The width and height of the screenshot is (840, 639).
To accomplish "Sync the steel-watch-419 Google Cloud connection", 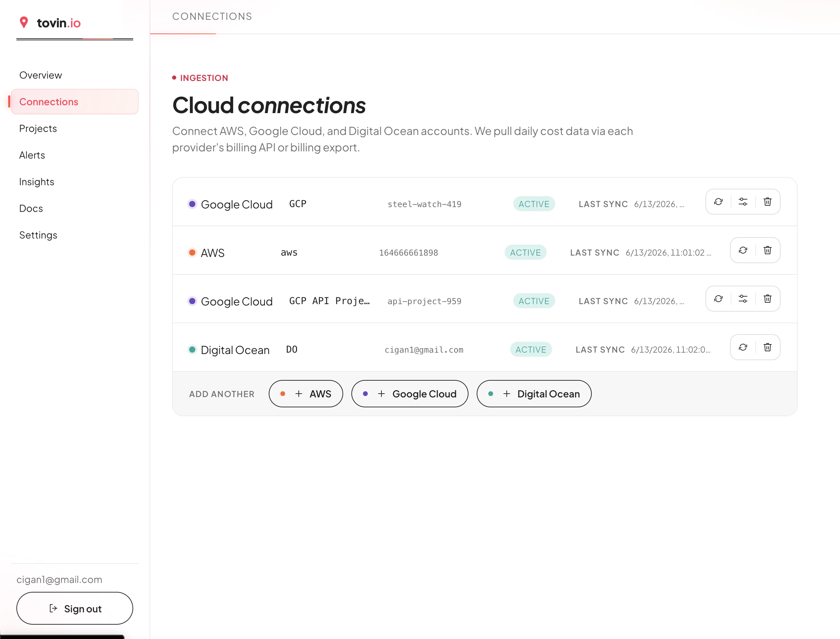I will [x=718, y=202].
